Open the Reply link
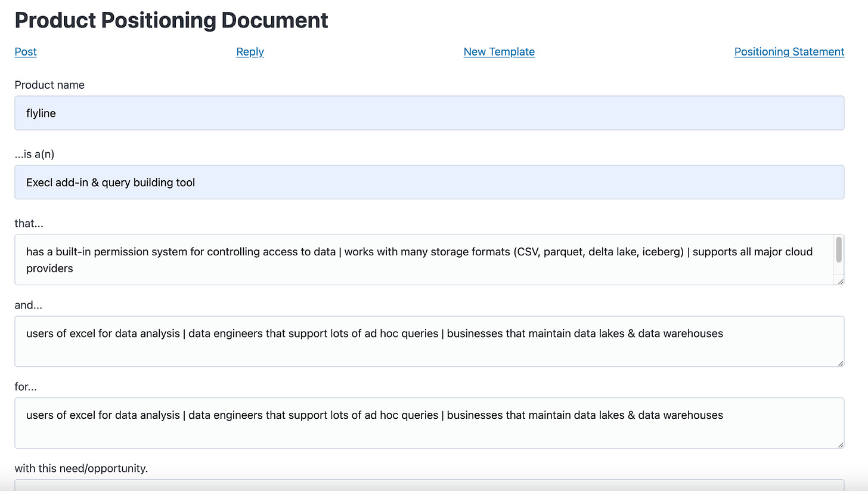This screenshot has width=868, height=491. (x=250, y=52)
